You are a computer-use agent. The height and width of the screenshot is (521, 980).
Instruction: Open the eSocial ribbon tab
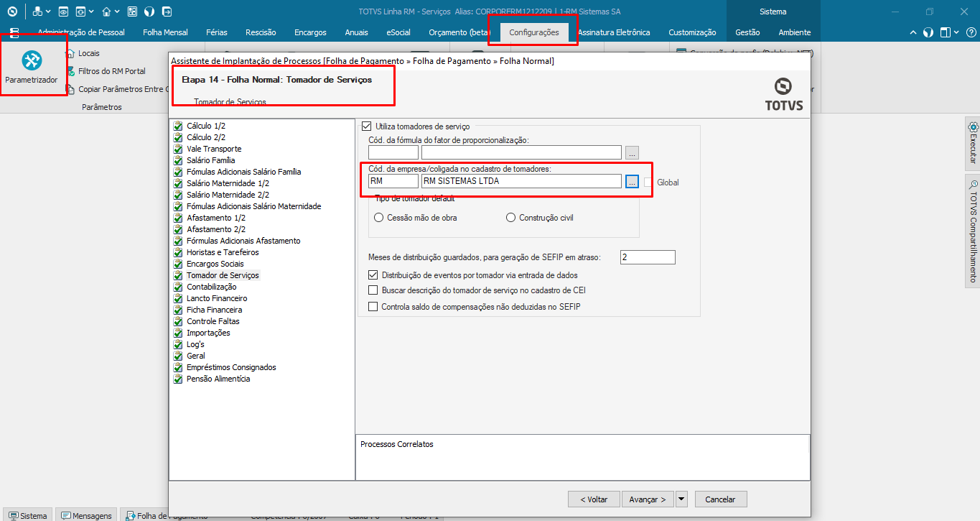398,32
